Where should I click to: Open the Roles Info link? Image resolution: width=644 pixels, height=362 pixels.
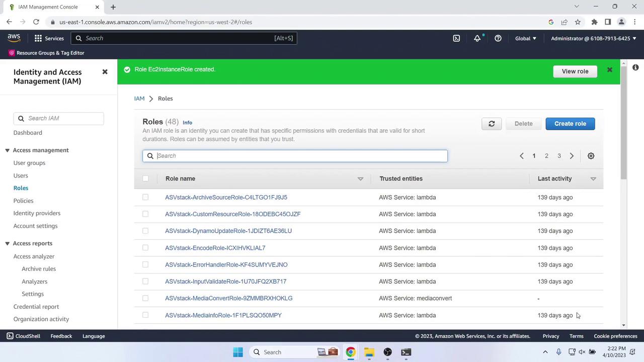coord(187,123)
